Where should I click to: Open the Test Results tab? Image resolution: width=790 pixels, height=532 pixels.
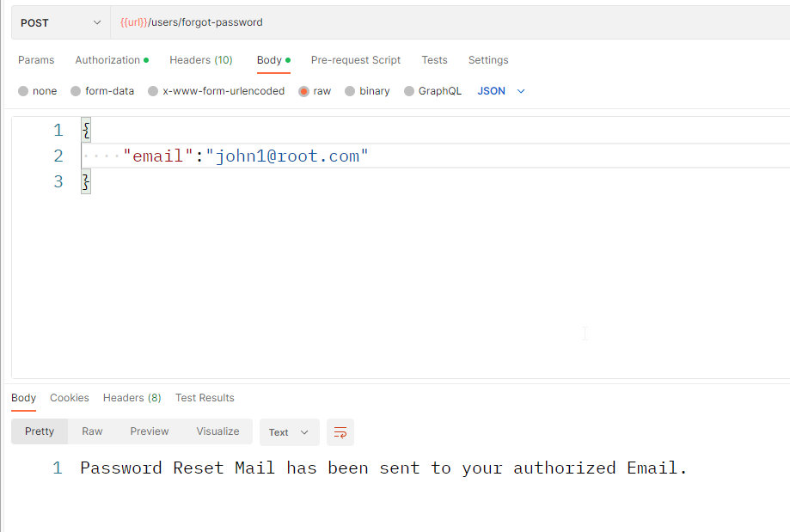pyautogui.click(x=205, y=398)
